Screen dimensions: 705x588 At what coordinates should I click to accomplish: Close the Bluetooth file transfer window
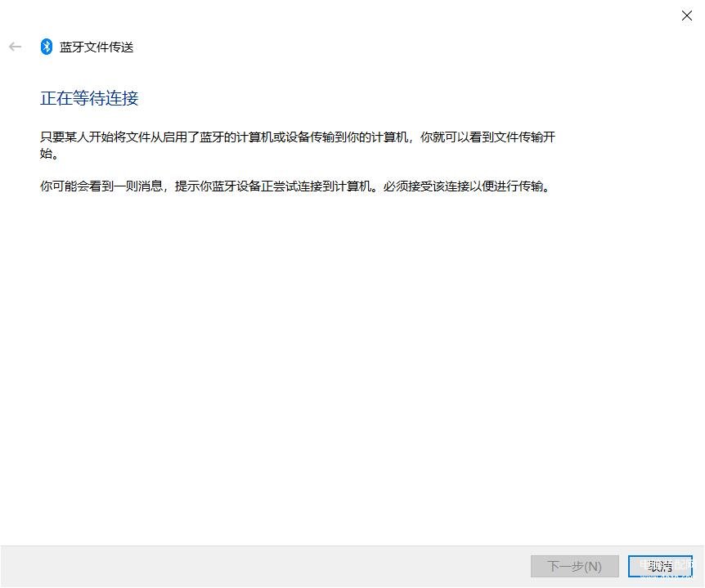click(686, 16)
